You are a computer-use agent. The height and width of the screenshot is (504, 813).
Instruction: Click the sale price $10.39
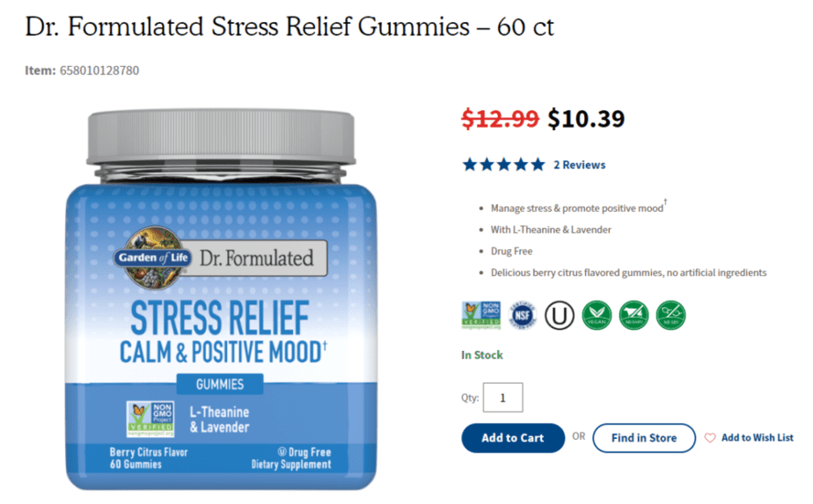[x=586, y=119]
